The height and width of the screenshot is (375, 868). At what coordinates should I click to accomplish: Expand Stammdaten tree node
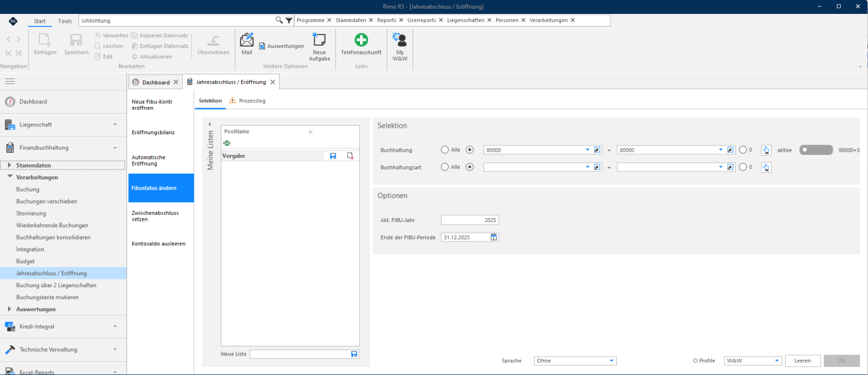point(9,165)
